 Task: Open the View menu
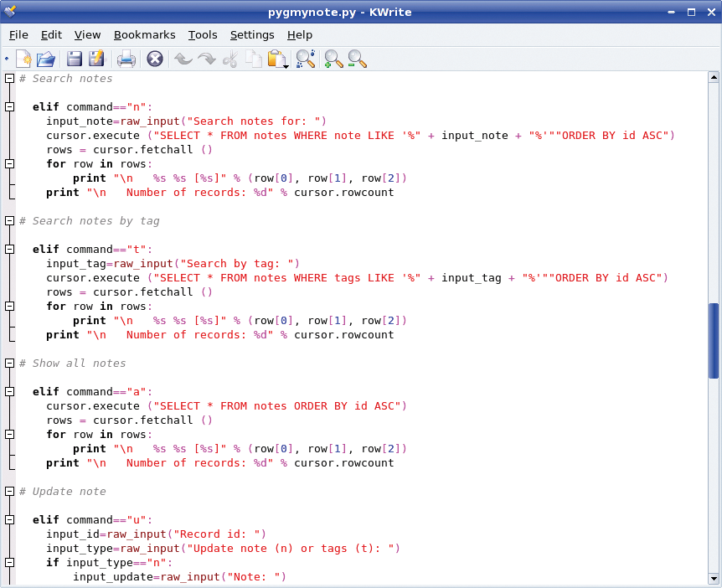point(87,35)
